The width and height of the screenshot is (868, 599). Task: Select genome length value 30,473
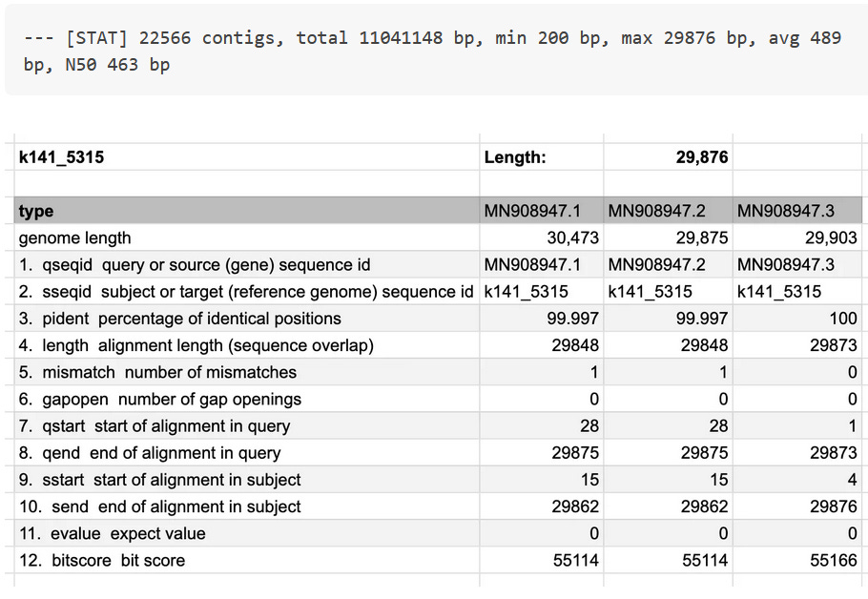[x=542, y=238]
